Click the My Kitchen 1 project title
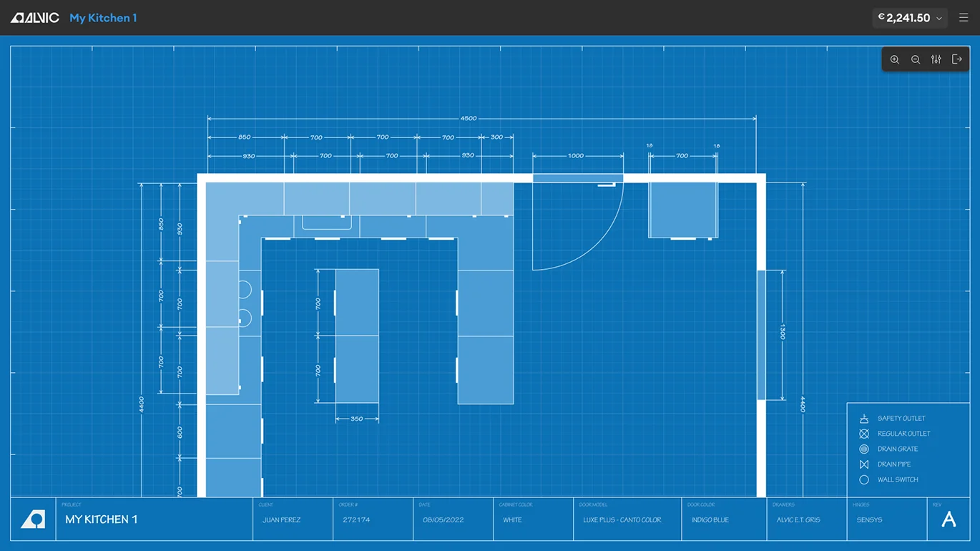Screen dimensions: 980x551 103,18
